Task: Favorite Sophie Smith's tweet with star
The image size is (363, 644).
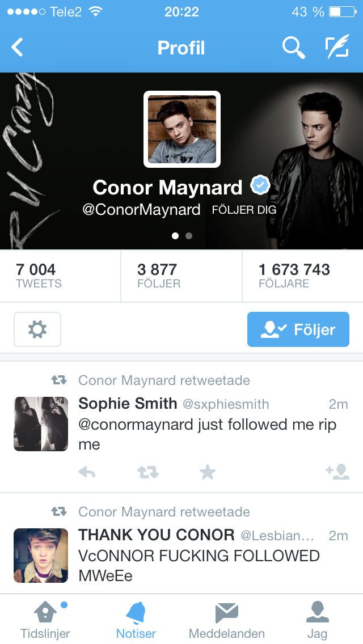Action: (x=207, y=472)
